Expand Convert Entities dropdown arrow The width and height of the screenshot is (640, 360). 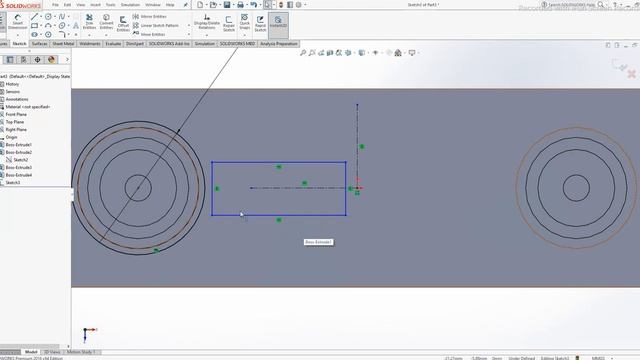click(106, 35)
